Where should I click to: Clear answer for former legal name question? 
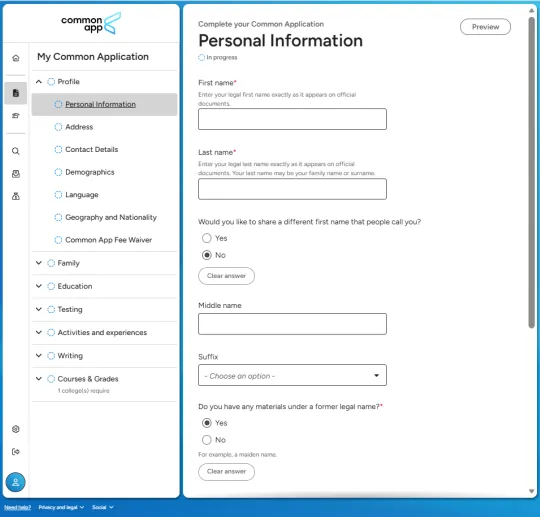226,472
